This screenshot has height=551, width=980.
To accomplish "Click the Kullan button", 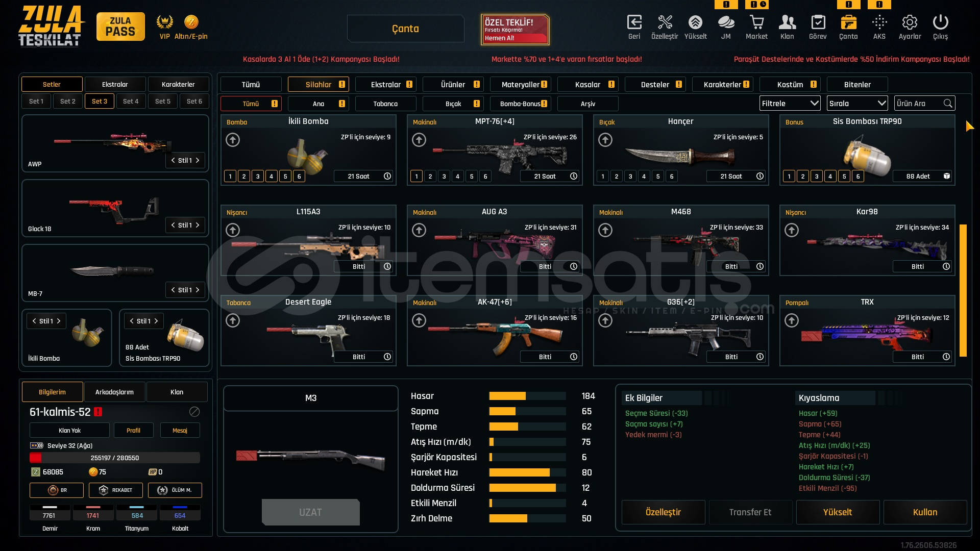I will [x=925, y=512].
